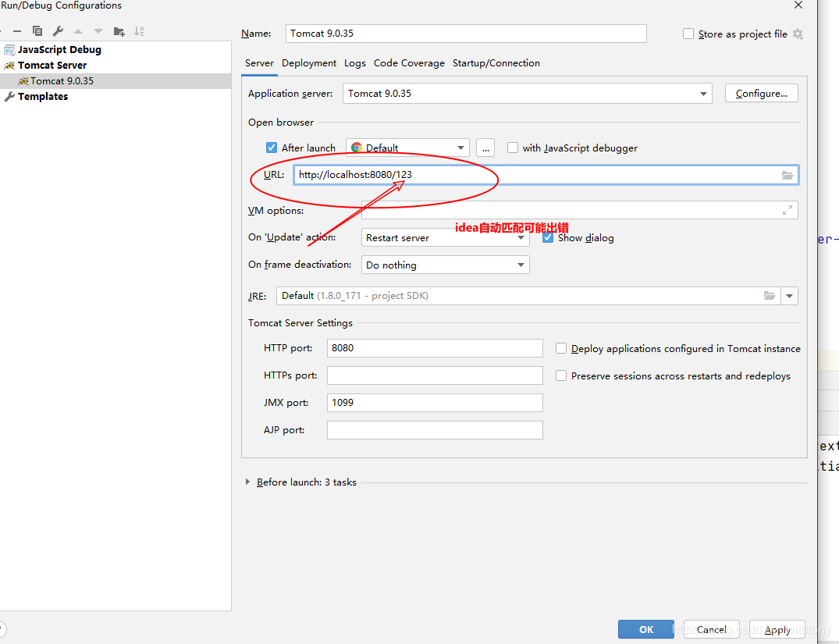Uncheck After launch checkbox

(x=272, y=148)
